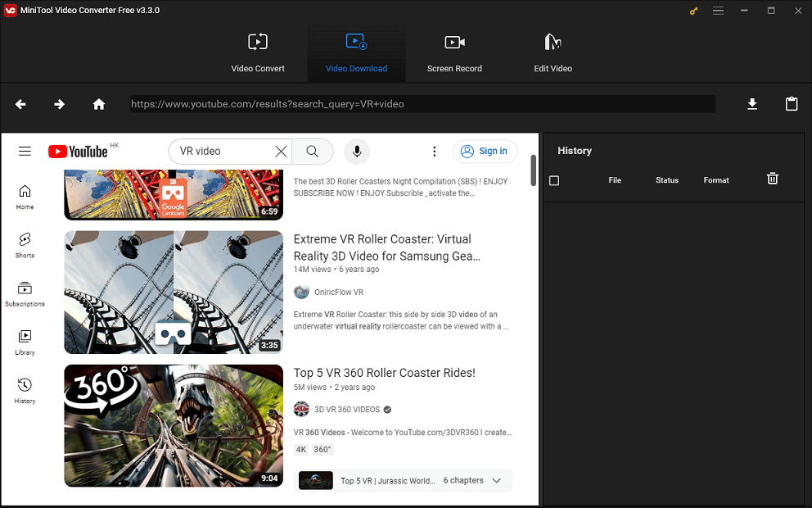The width and height of the screenshot is (812, 508).
Task: Click the magnifier search button
Action: pos(312,151)
